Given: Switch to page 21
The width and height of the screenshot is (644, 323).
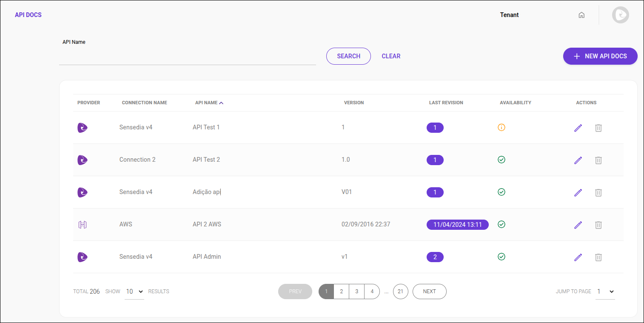Looking at the screenshot, I should (x=400, y=291).
